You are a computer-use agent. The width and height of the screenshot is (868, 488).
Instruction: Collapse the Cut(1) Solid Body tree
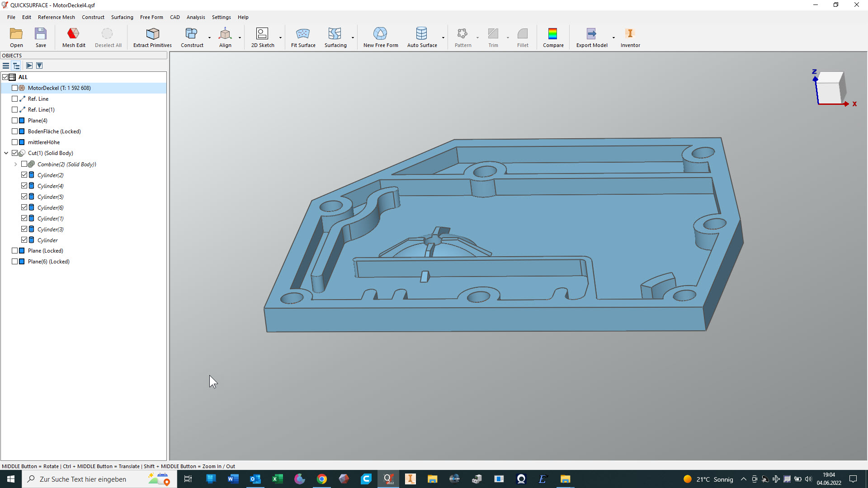pyautogui.click(x=6, y=153)
